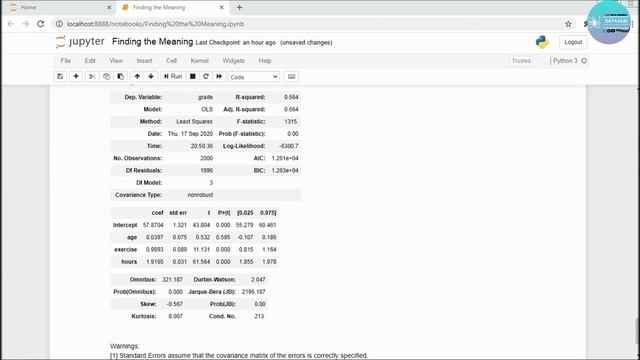Select the hours coefficient 1.9165
640x360 pixels.
(154, 262)
